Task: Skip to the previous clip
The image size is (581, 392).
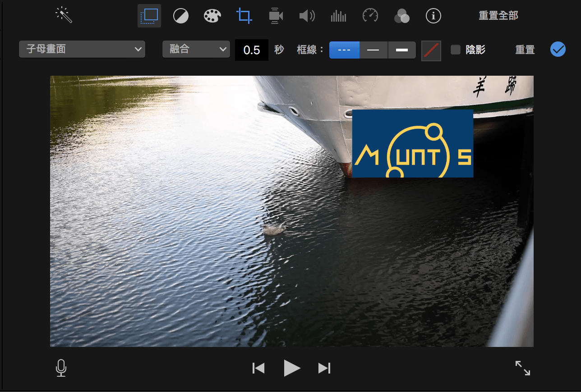Action: point(258,368)
